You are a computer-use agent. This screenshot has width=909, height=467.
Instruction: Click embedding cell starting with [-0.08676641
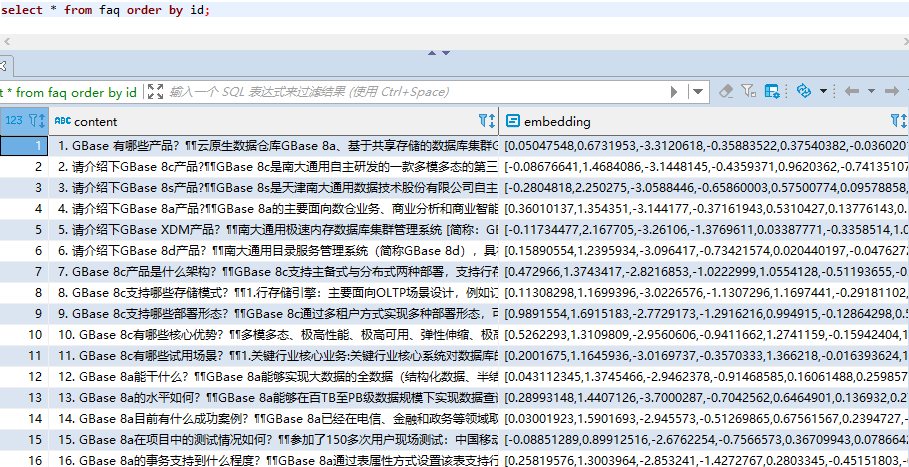[x=704, y=167]
